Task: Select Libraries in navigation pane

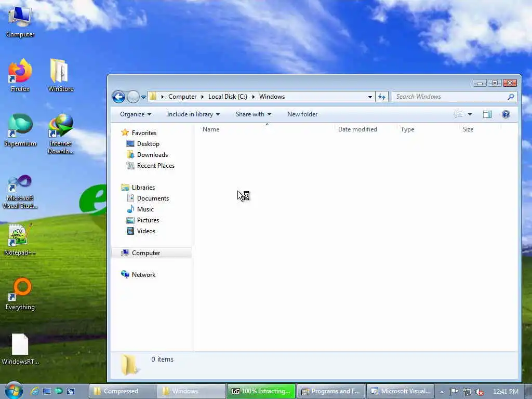Action: (x=138, y=187)
